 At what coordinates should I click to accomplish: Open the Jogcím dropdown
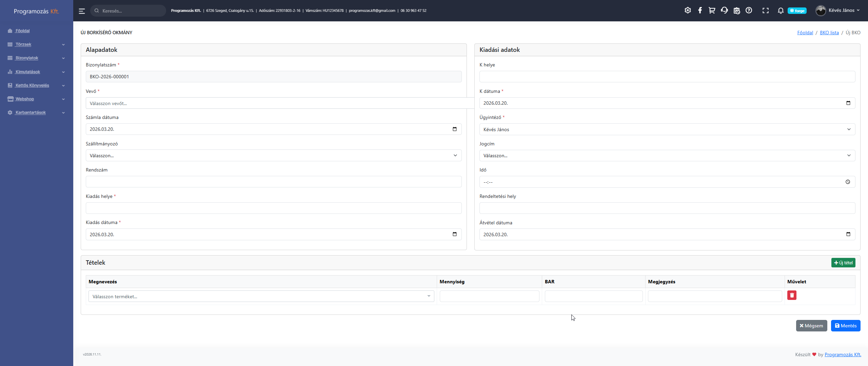click(667, 156)
